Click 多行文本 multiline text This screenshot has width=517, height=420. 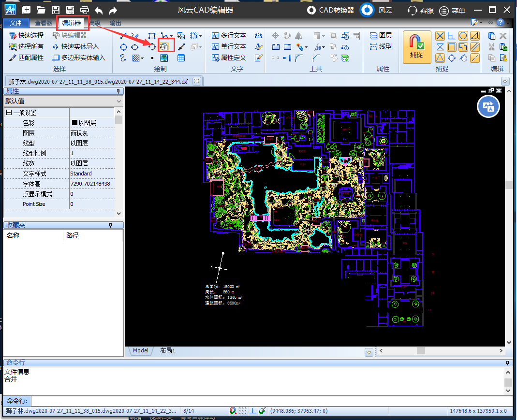tap(229, 35)
